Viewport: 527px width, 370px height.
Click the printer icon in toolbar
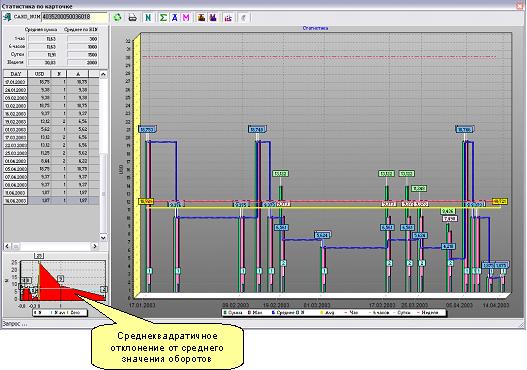tap(133, 17)
